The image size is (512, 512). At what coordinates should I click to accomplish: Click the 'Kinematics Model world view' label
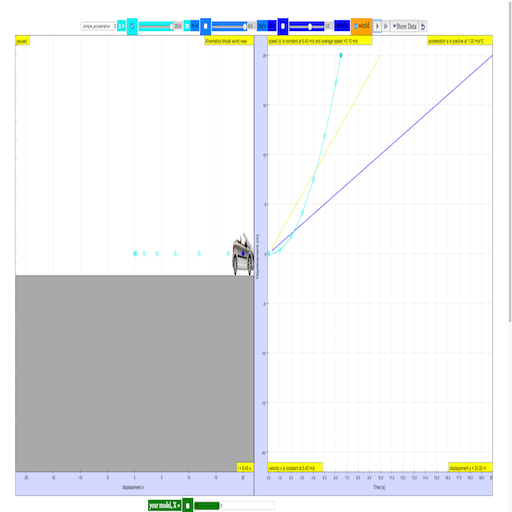pyautogui.click(x=229, y=41)
